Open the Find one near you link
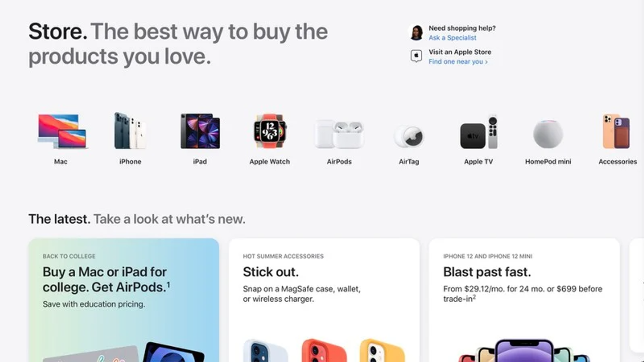The height and width of the screenshot is (362, 644). tap(458, 62)
